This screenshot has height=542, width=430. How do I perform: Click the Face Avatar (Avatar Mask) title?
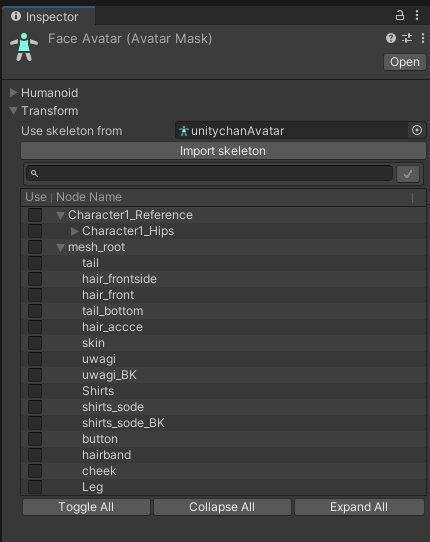(x=130, y=39)
